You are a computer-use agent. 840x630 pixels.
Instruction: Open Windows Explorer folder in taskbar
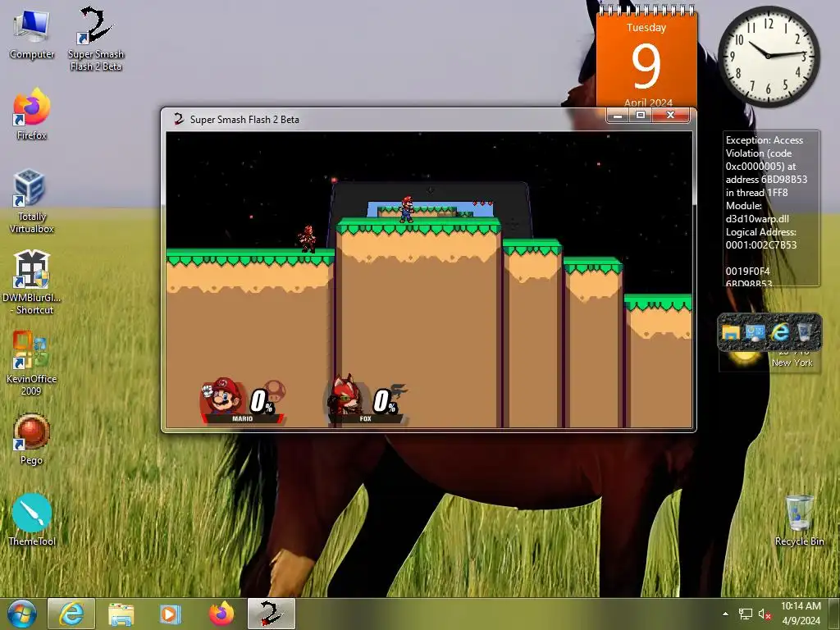(121, 614)
